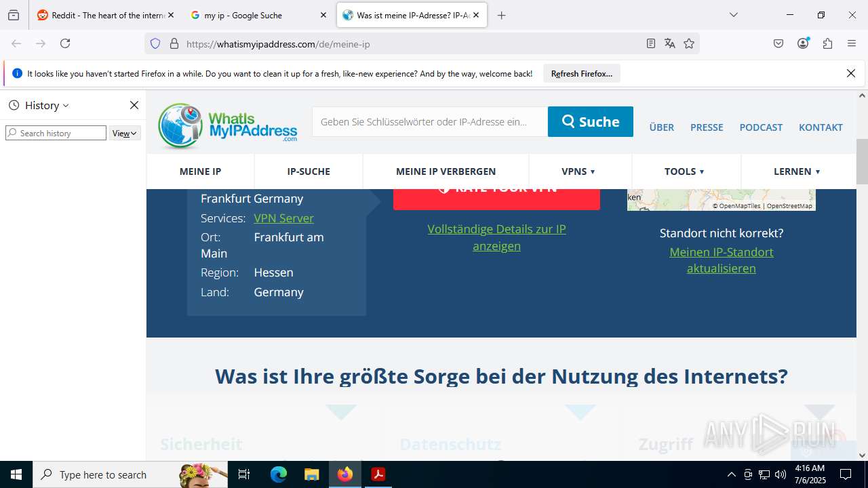Screen dimensions: 868x488
Task: Open the Windows Start menu
Action: click(16, 474)
